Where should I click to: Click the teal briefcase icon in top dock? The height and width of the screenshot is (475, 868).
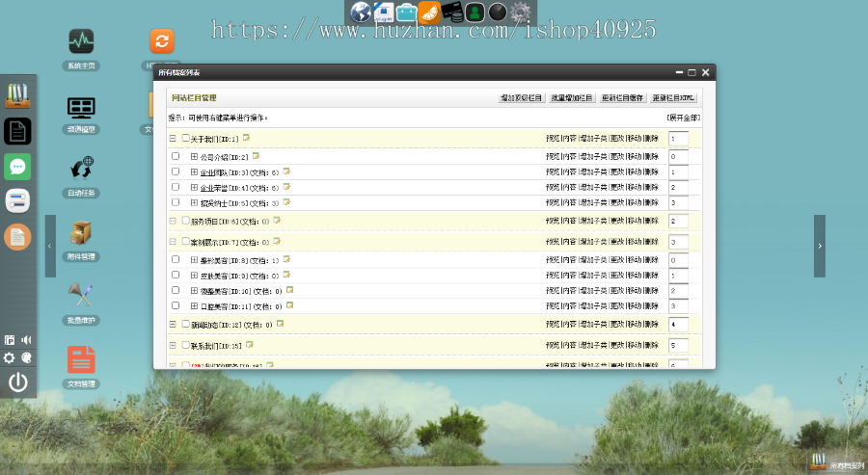pos(406,13)
